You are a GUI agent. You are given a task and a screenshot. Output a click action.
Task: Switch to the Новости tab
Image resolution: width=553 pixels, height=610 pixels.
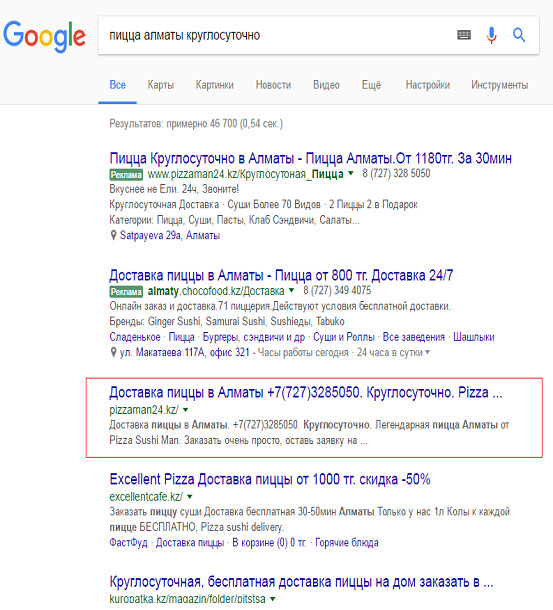point(273,85)
